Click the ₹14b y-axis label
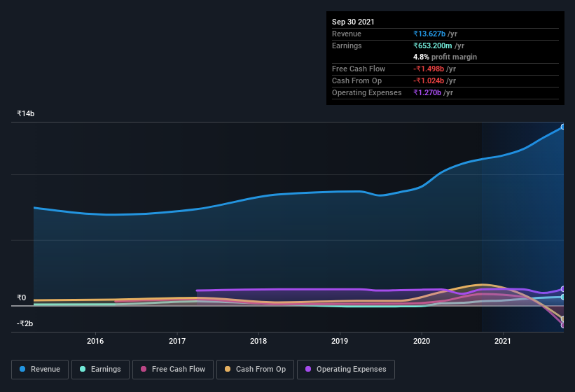This screenshot has width=575, height=392. [26, 113]
